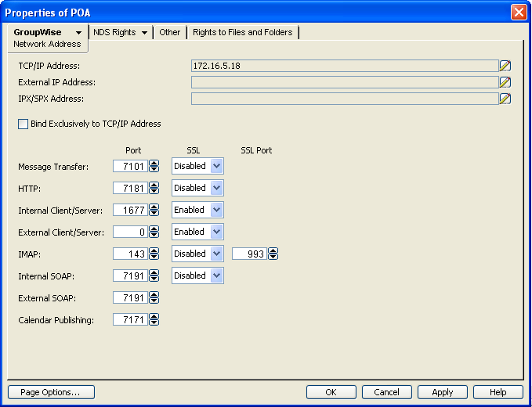This screenshot has height=407, width=532.
Task: Click the Internal SOAP port field 7191
Action: click(131, 276)
